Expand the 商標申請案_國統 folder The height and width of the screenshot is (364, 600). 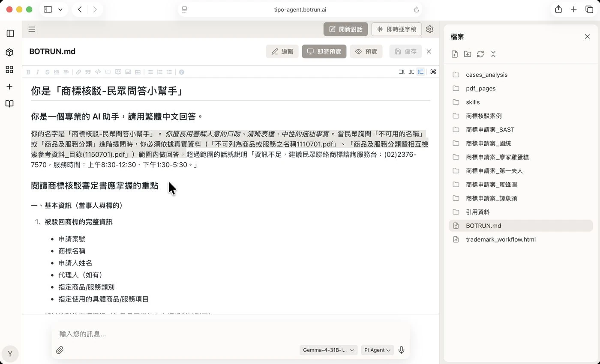point(521,143)
